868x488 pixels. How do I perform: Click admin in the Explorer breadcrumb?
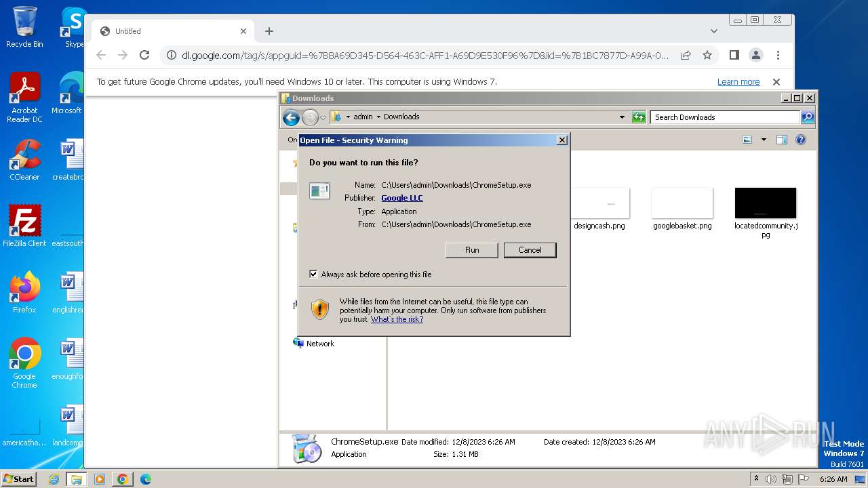[363, 117]
